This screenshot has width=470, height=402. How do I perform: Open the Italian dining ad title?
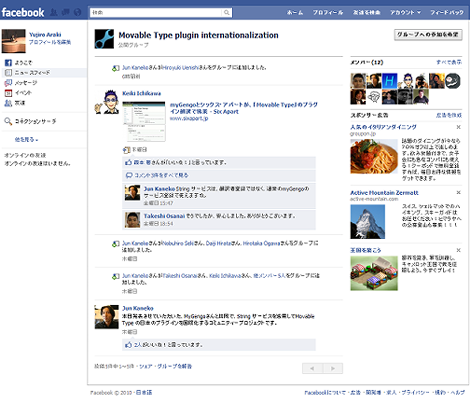[383, 127]
